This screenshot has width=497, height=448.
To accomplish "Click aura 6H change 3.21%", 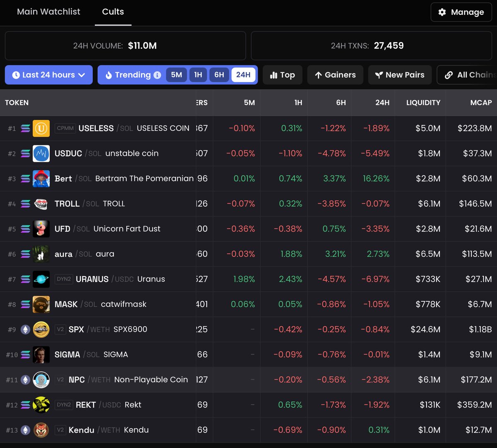I will point(335,254).
